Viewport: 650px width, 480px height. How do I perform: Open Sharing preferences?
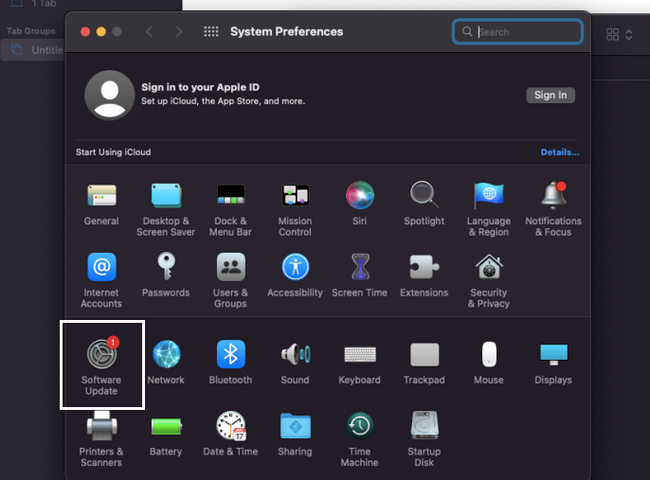295,434
